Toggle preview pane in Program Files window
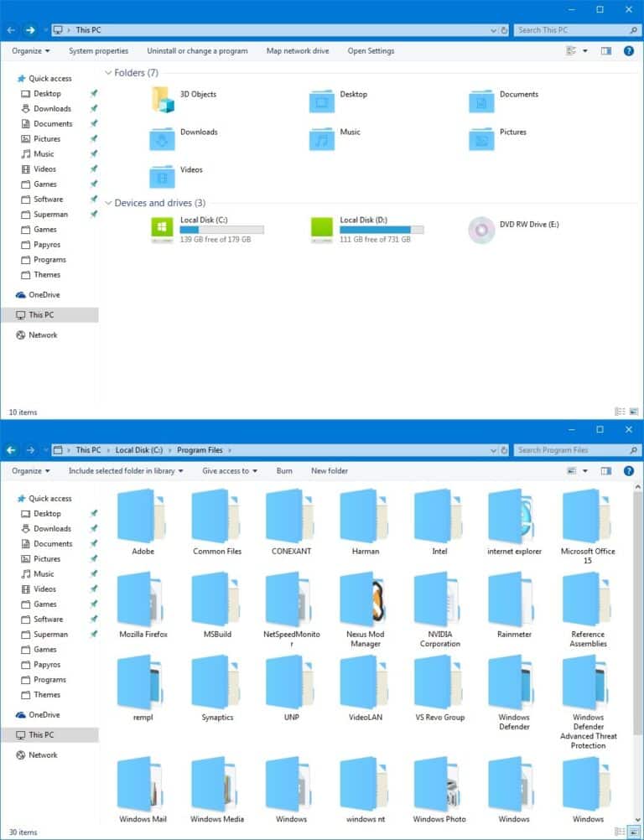 (606, 471)
